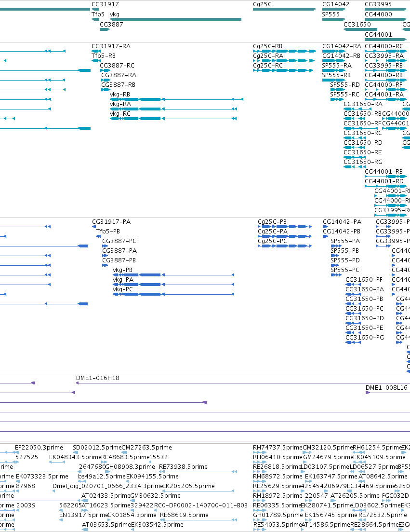Select the SP555-PD protein label
Viewport: 410px width, 532px height.
coord(345,260)
